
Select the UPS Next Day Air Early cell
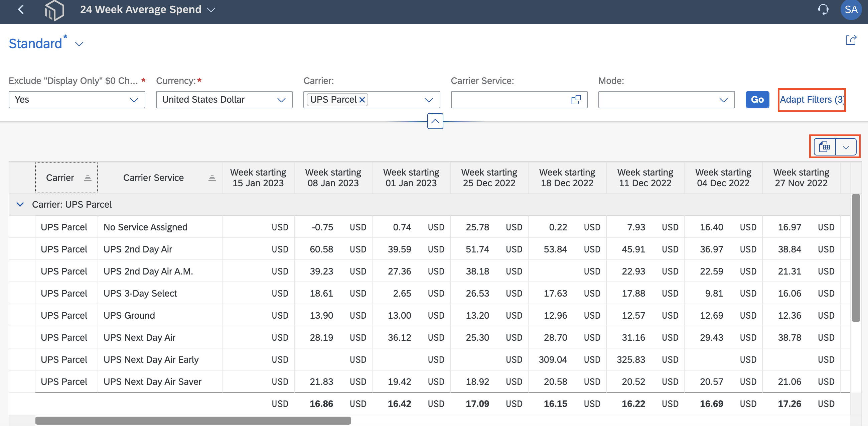coord(160,359)
